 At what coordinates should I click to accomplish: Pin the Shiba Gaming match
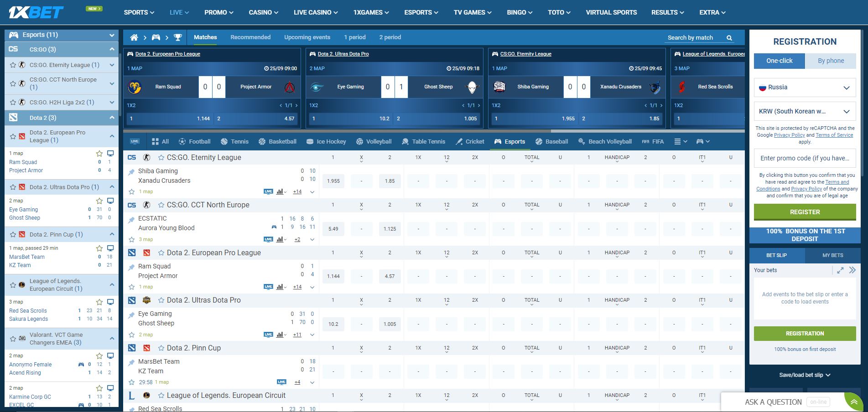point(131,172)
